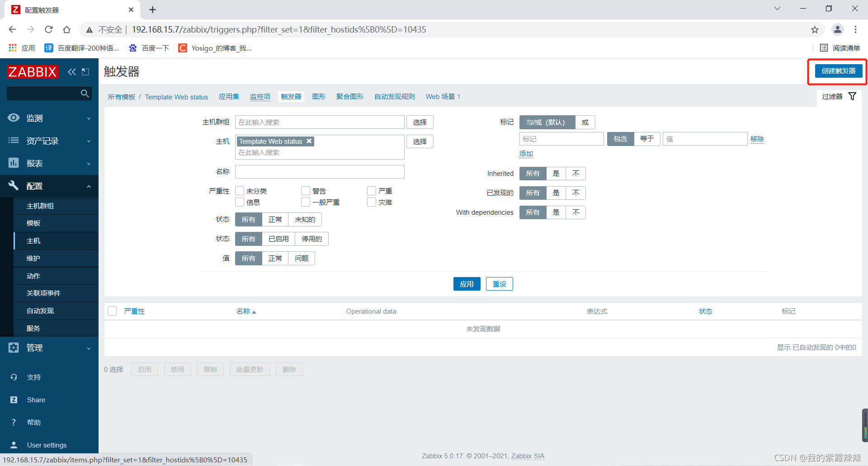
Task: Expand the 管理 menu section
Action: click(x=89, y=348)
